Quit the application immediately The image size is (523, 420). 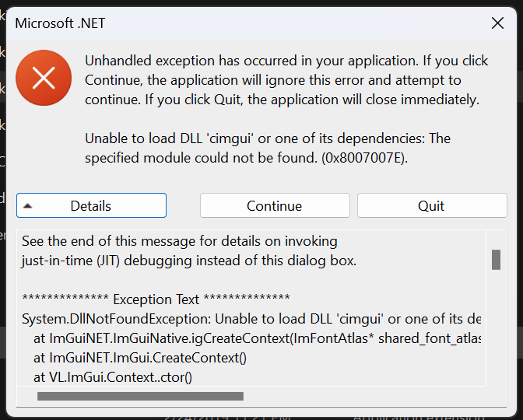(x=432, y=205)
